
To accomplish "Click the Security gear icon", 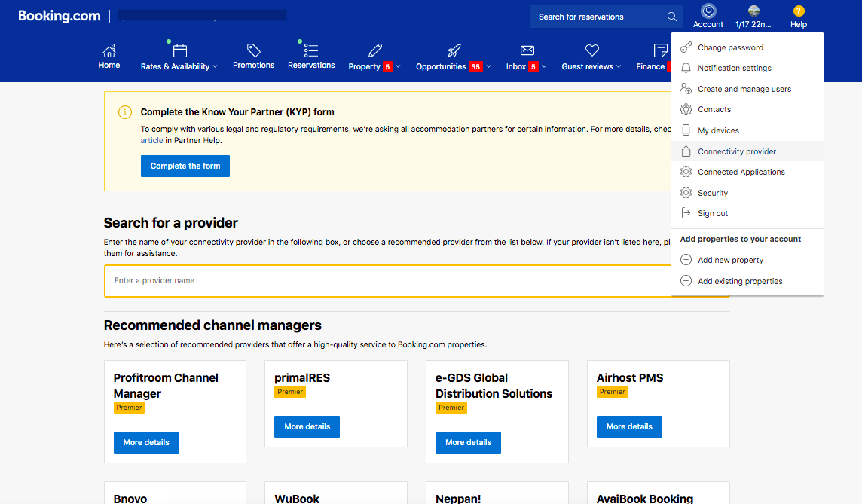I will click(686, 192).
